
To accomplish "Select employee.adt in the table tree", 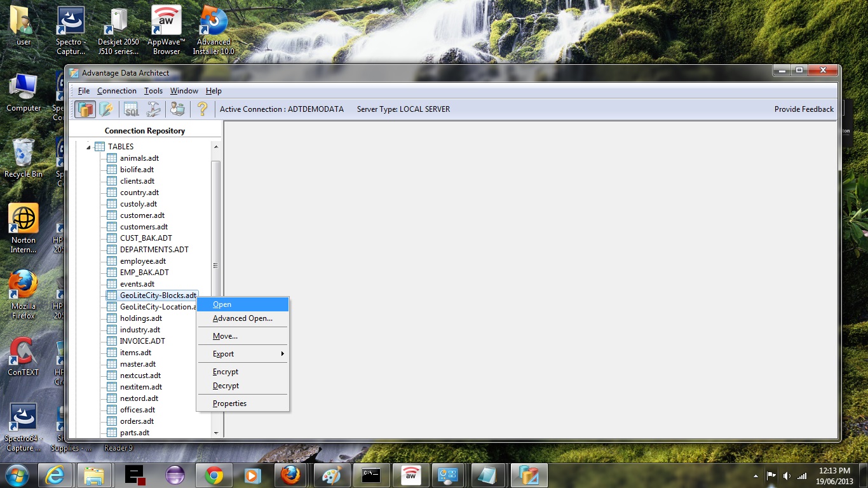I will (142, 261).
